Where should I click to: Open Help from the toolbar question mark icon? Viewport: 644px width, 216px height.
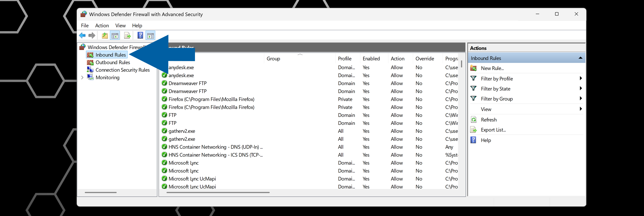pos(140,35)
